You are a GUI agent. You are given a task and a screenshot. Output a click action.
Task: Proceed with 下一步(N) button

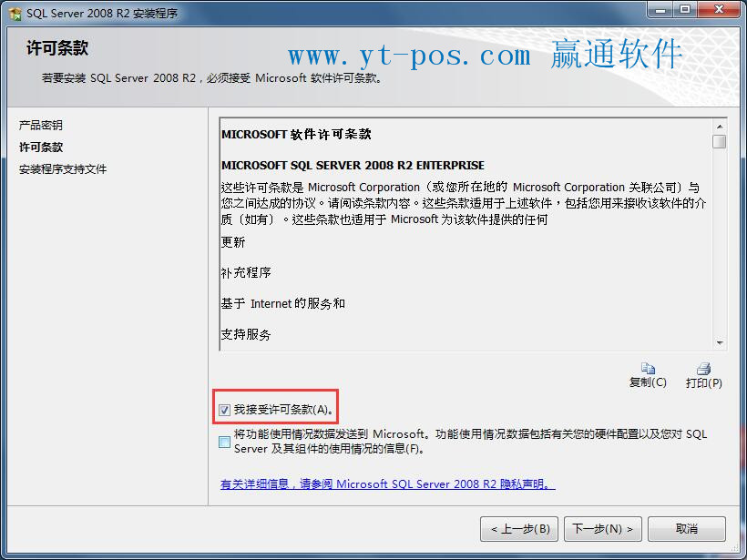coord(603,529)
